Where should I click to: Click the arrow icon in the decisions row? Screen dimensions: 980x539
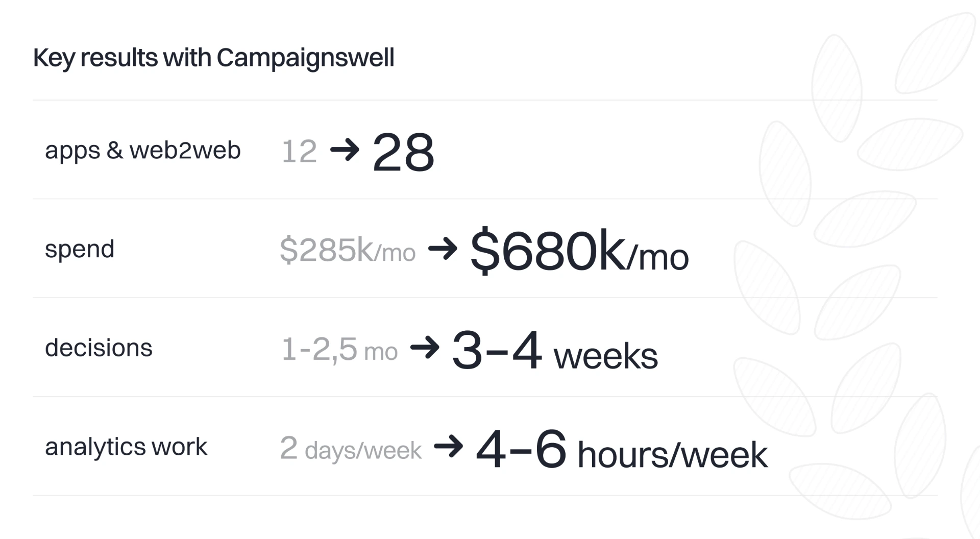[x=425, y=348]
